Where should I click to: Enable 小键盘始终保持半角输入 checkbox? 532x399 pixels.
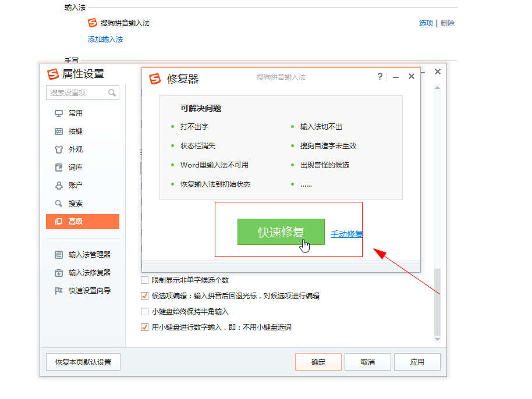[x=144, y=311]
